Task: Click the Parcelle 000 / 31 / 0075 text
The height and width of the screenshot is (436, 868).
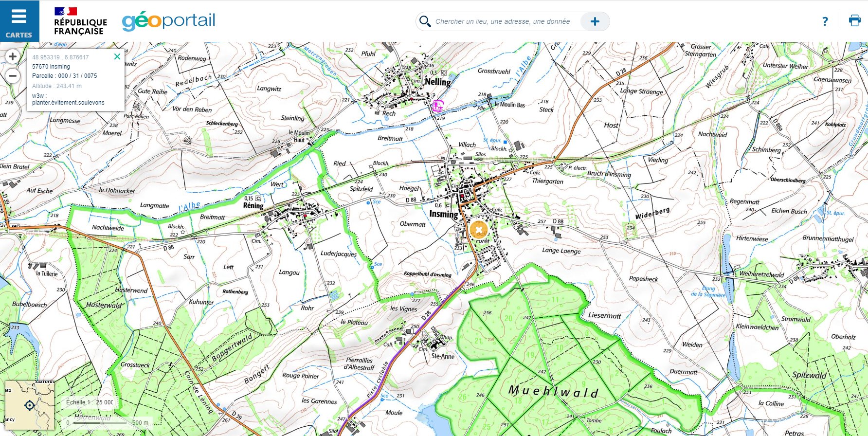Action: coord(64,76)
